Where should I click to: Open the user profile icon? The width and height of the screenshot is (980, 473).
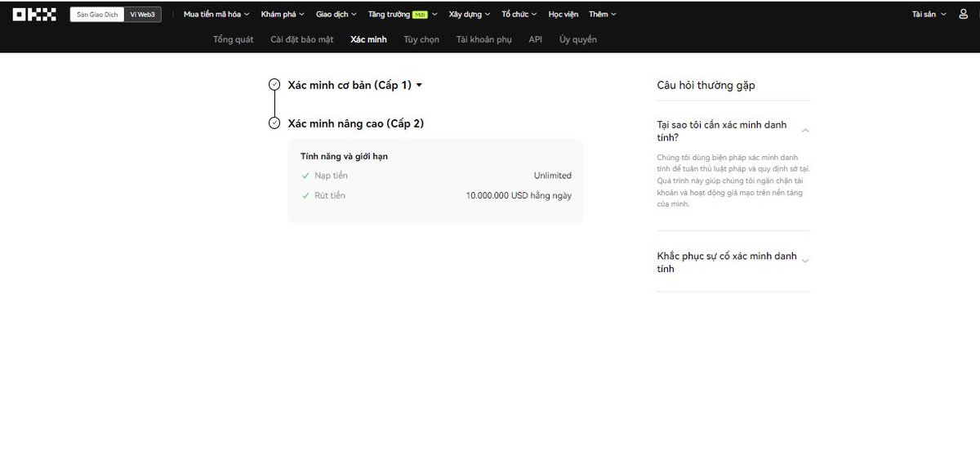963,14
